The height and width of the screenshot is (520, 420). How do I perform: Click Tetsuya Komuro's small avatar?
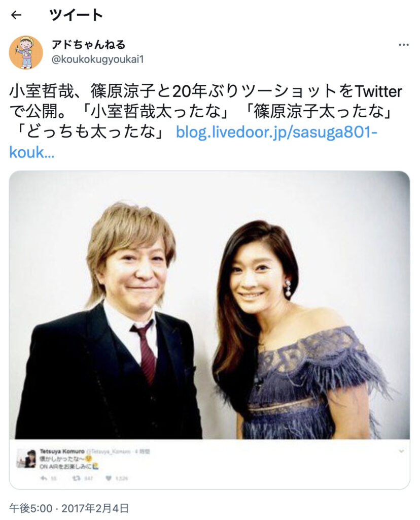[26, 459]
